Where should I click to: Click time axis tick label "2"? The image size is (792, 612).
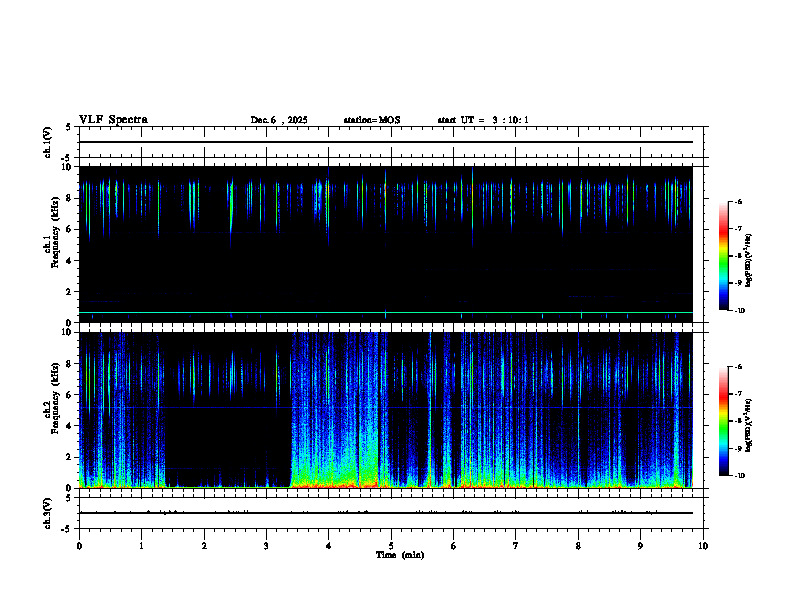click(204, 546)
